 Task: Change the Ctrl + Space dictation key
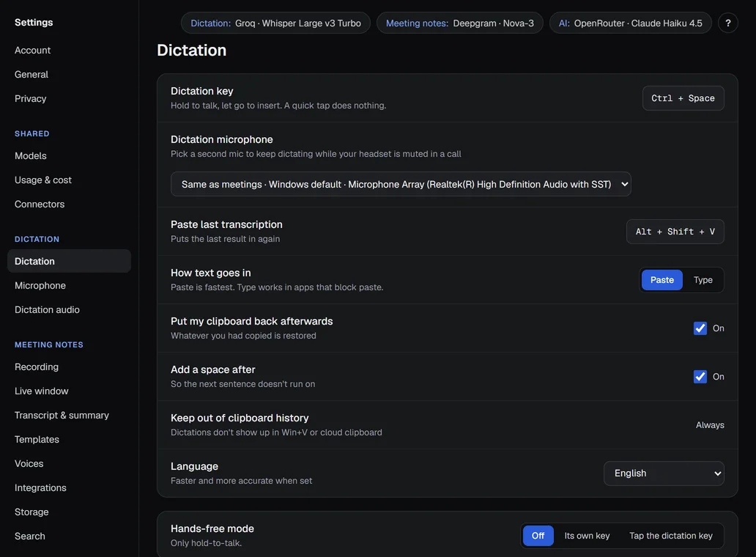point(683,98)
